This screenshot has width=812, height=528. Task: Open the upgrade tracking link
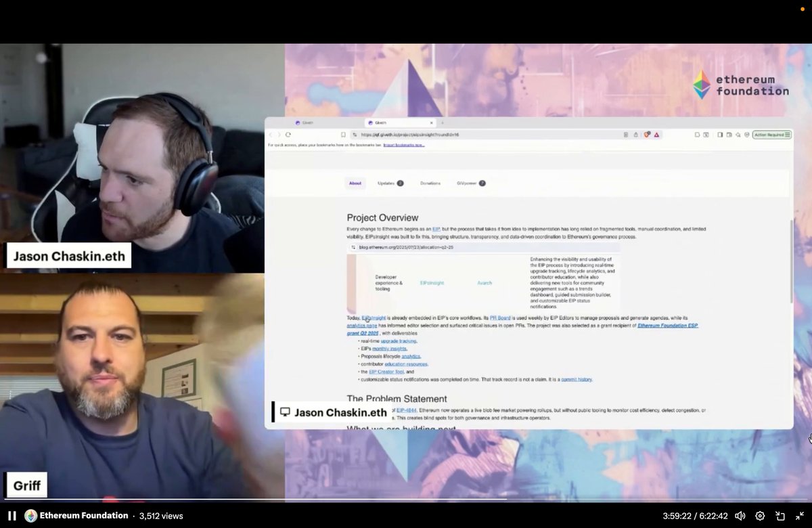pyautogui.click(x=399, y=341)
